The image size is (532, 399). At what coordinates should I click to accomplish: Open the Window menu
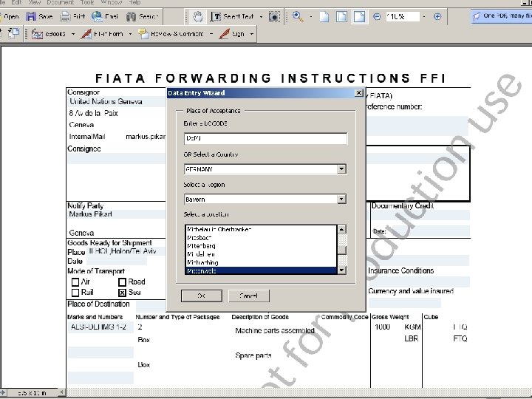[x=112, y=2]
